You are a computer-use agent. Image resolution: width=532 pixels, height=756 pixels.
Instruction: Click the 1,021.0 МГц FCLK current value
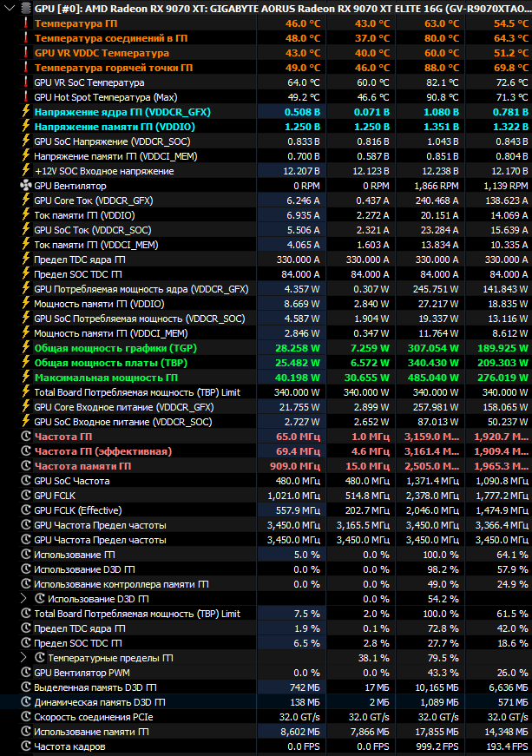(x=294, y=496)
